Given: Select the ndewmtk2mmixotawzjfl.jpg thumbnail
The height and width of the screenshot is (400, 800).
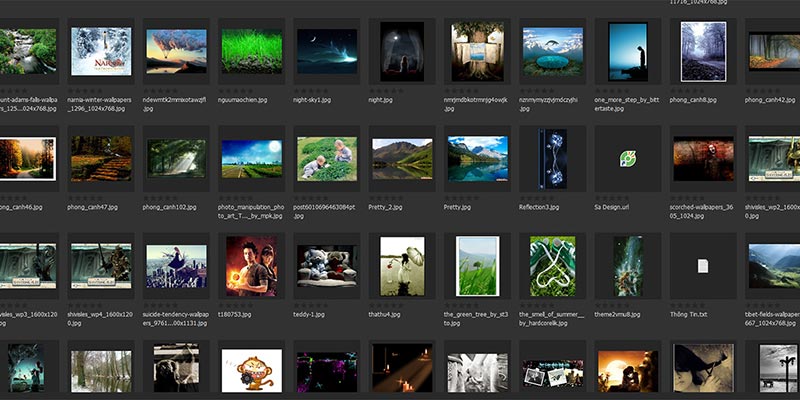Looking at the screenshot, I should pos(177,52).
